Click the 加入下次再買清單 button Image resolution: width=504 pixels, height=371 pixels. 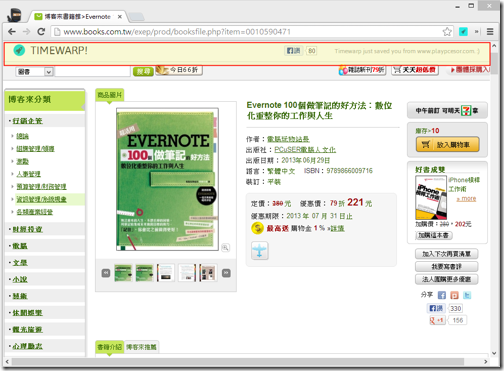(x=447, y=254)
